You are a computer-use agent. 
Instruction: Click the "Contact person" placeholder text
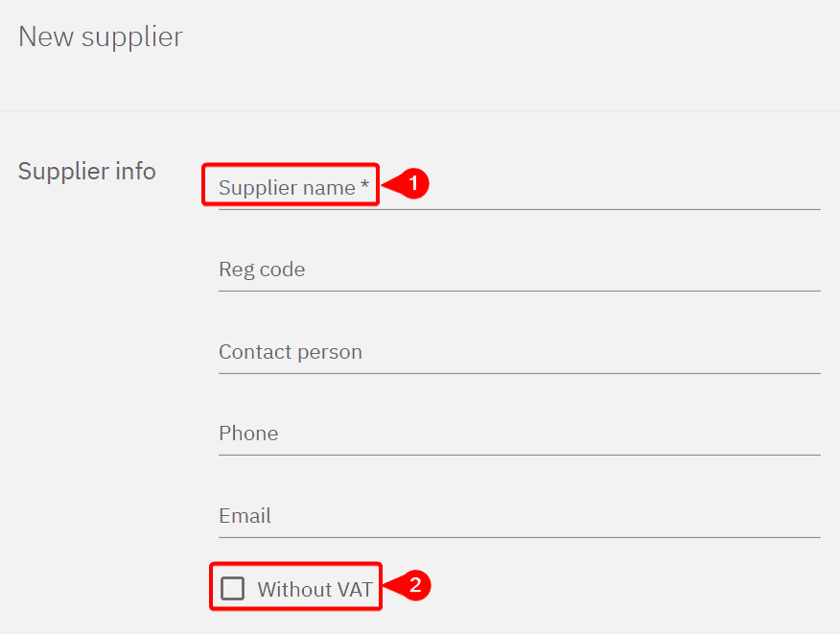click(x=291, y=352)
